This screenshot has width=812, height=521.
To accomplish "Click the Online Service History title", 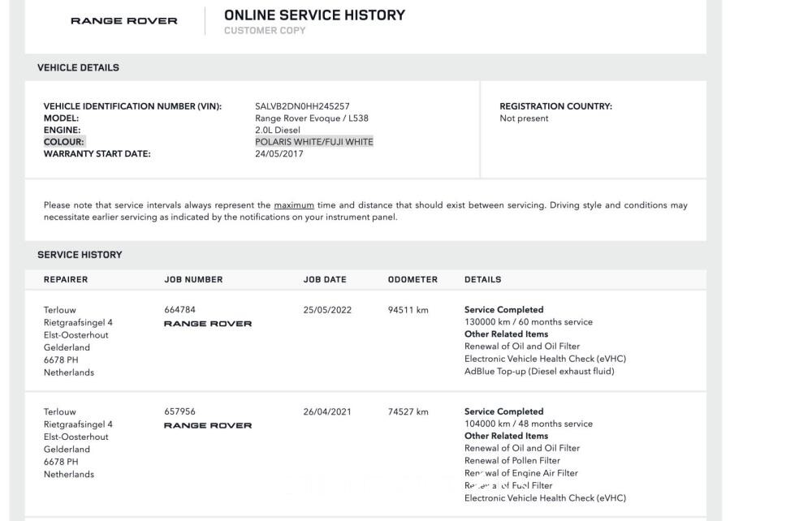I will coord(314,15).
